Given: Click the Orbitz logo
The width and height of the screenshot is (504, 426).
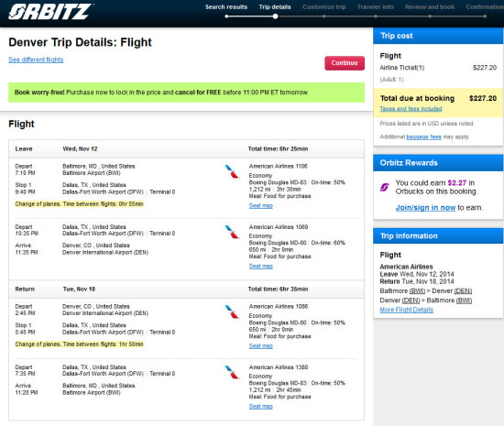Looking at the screenshot, I should pos(50,12).
